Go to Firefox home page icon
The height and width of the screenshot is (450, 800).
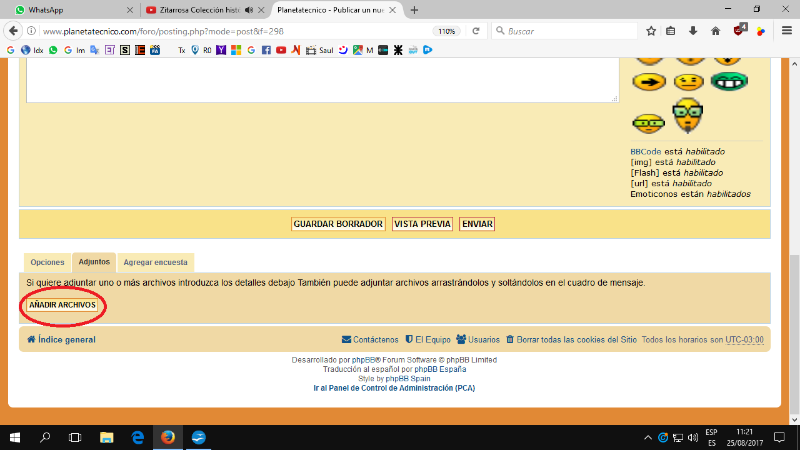(715, 31)
